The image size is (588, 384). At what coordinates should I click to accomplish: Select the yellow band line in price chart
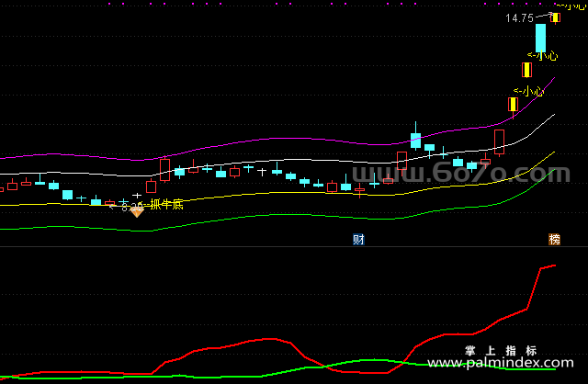(277, 192)
